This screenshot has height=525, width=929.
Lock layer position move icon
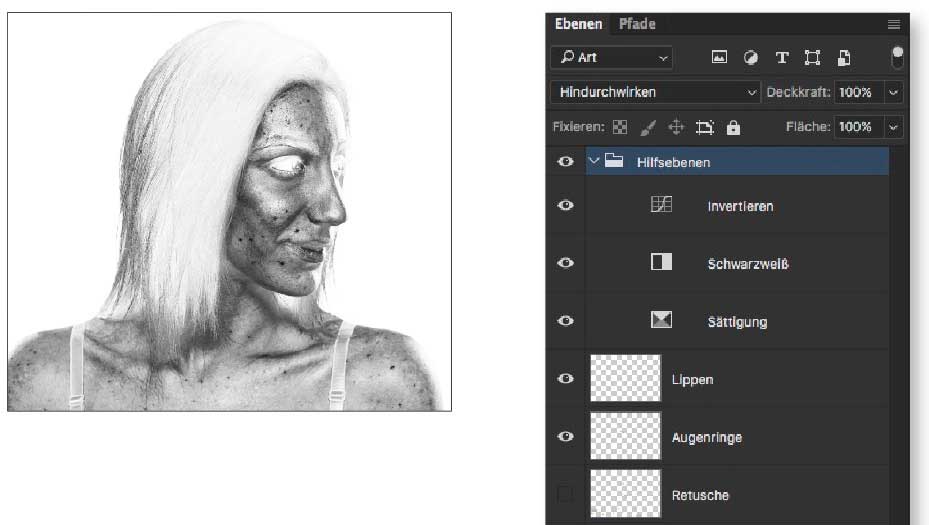(x=676, y=127)
